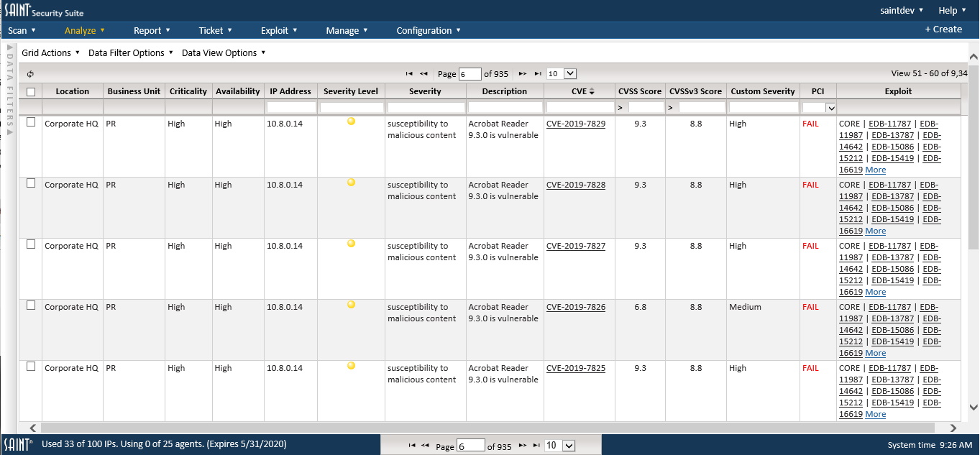980x455 pixels.
Task: Click the page number field in footer pager
Action: (471, 446)
